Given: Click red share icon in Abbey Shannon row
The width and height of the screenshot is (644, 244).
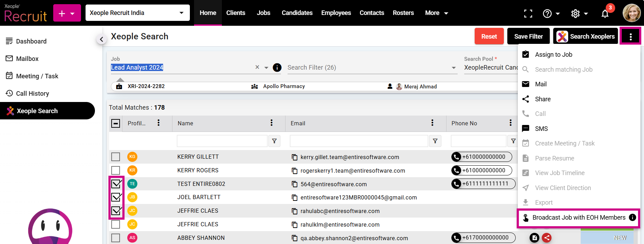Looking at the screenshot, I should (547, 238).
